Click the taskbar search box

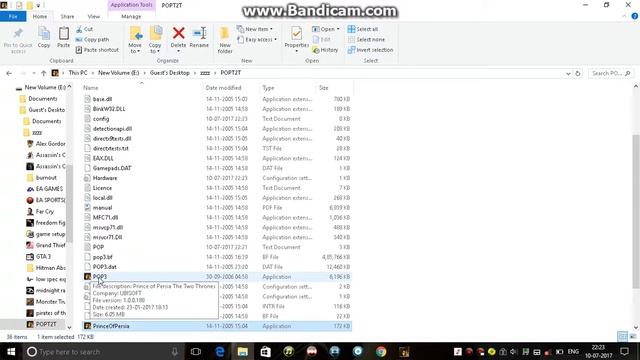point(102,351)
